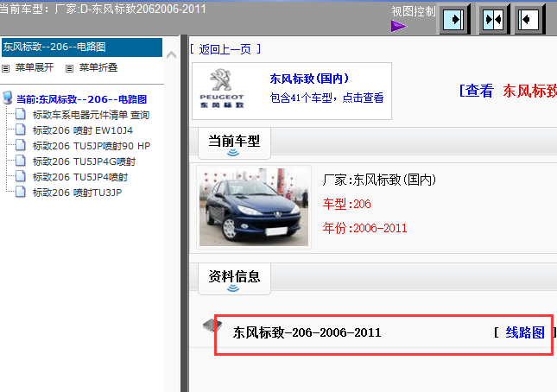Viewport: 557px width, 392px height.
Task: Click the 视图控制 label
Action: click(414, 12)
